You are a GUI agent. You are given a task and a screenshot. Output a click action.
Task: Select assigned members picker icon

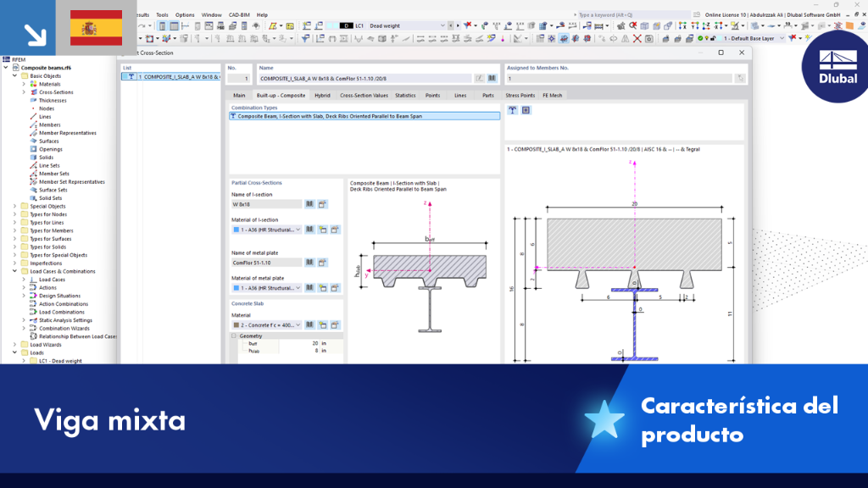740,79
